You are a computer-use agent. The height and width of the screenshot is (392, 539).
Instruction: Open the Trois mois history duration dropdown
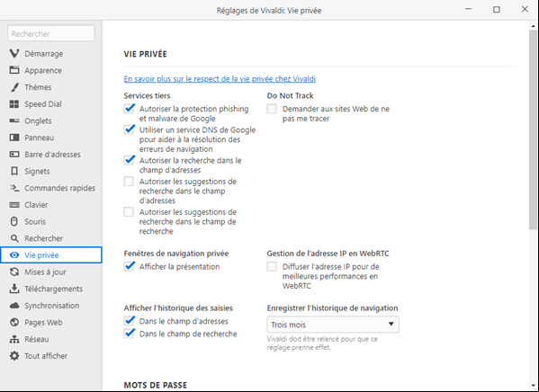[333, 325]
